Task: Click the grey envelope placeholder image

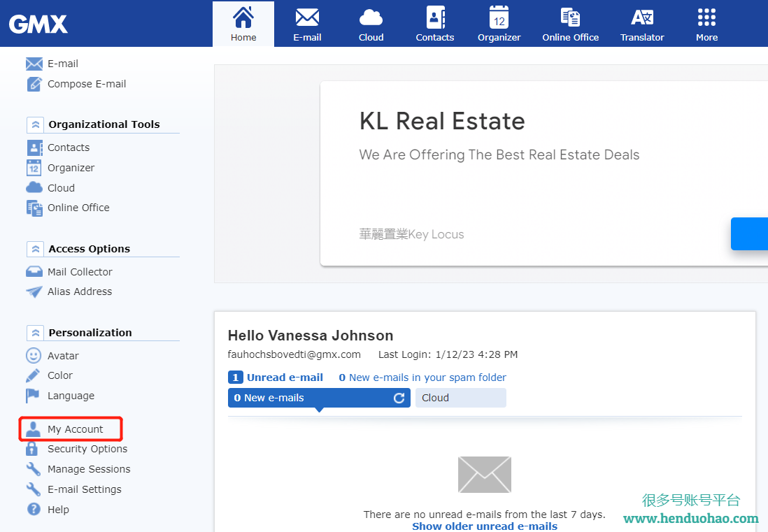Action: pos(485,474)
